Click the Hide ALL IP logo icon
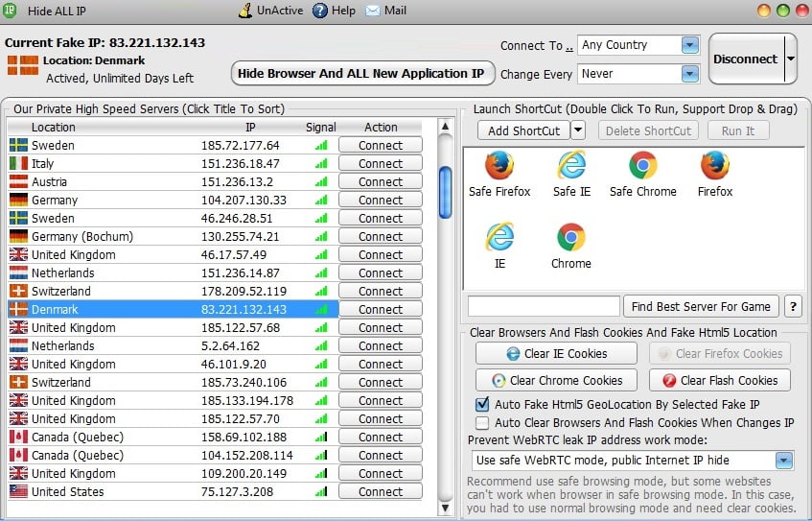The width and height of the screenshot is (812, 521). [x=10, y=10]
